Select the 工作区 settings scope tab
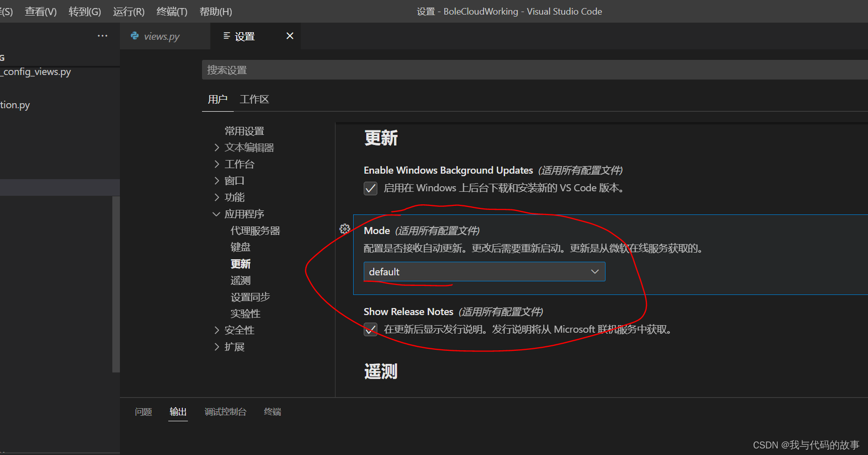 [254, 99]
